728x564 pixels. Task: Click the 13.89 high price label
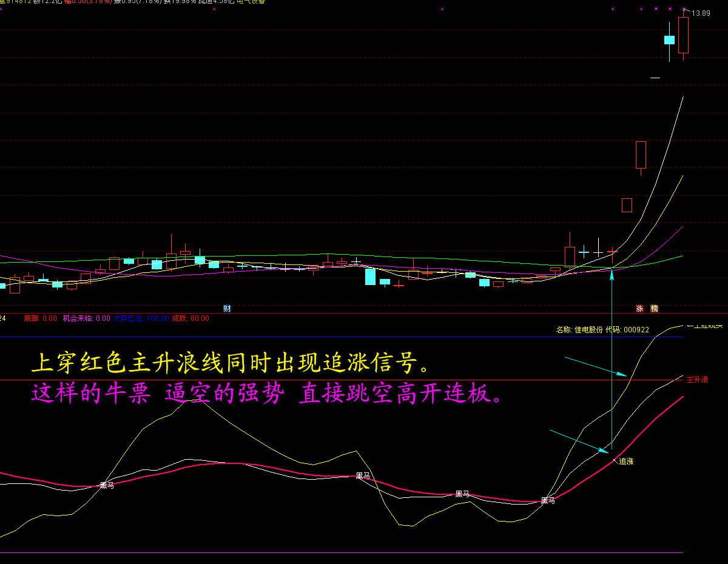tap(701, 13)
